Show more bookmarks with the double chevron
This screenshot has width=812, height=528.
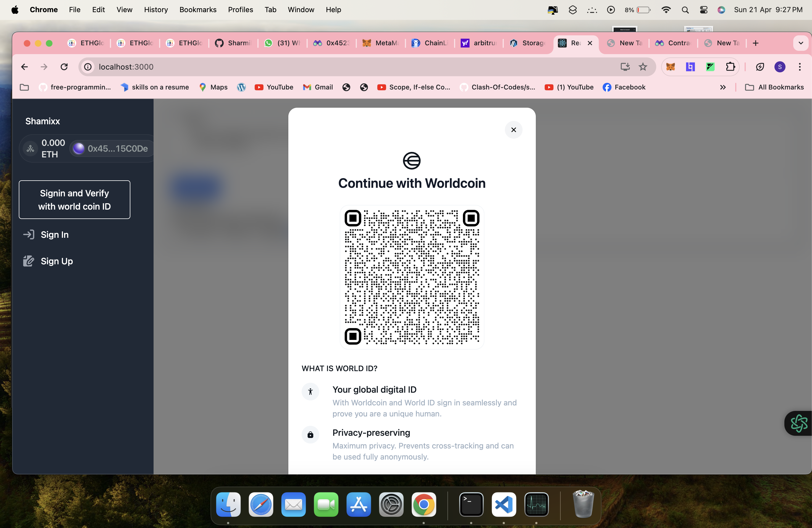tap(723, 87)
